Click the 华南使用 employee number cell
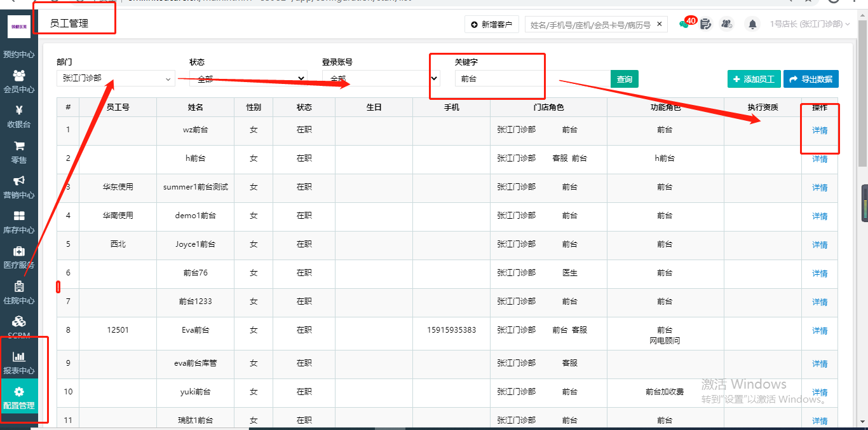The height and width of the screenshot is (430, 868). (x=118, y=216)
